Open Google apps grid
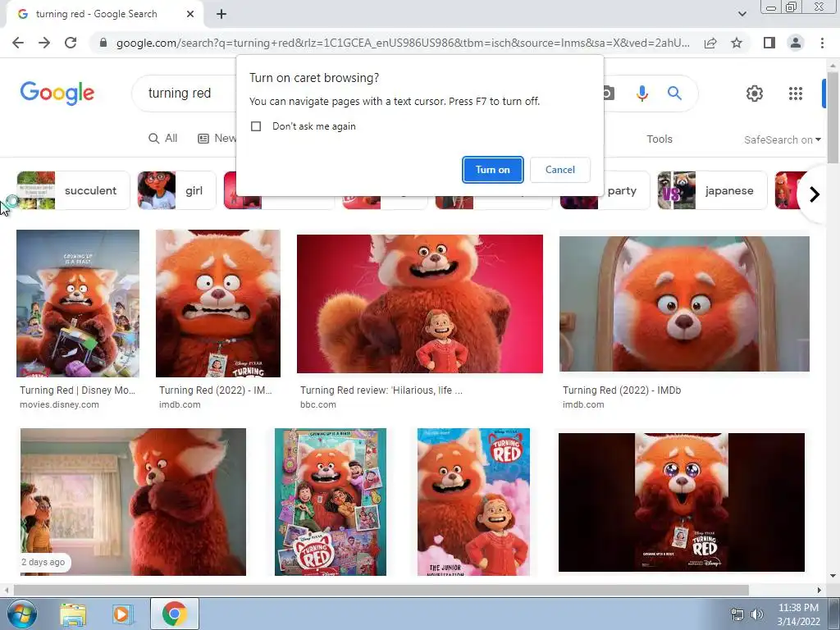The height and width of the screenshot is (630, 840). (x=796, y=94)
